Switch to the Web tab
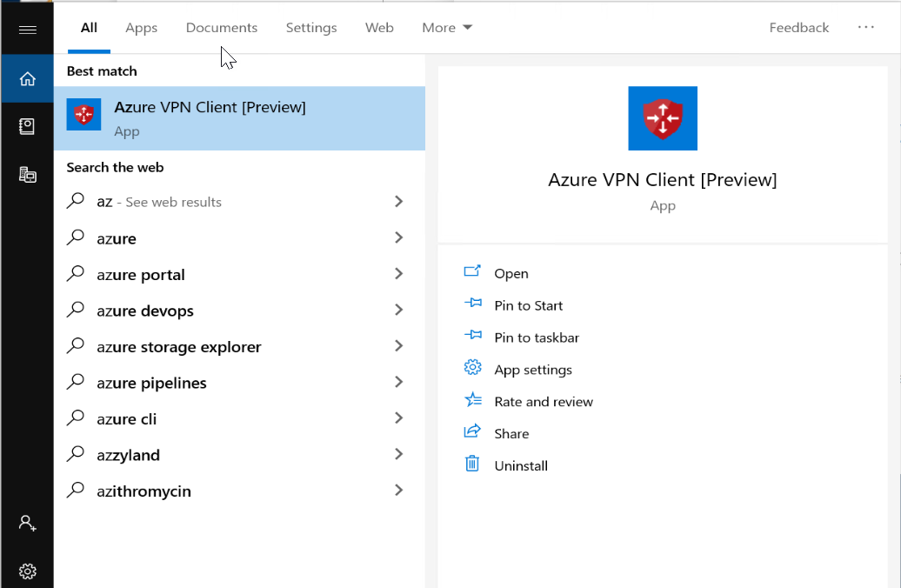This screenshot has width=901, height=588. 379,28
